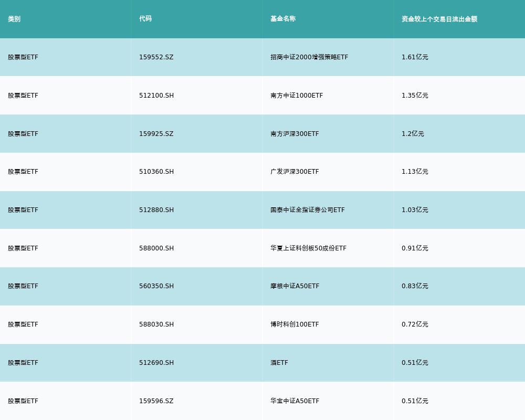
Task: Select the 1.2亿元 outflow value
Action: pos(413,134)
